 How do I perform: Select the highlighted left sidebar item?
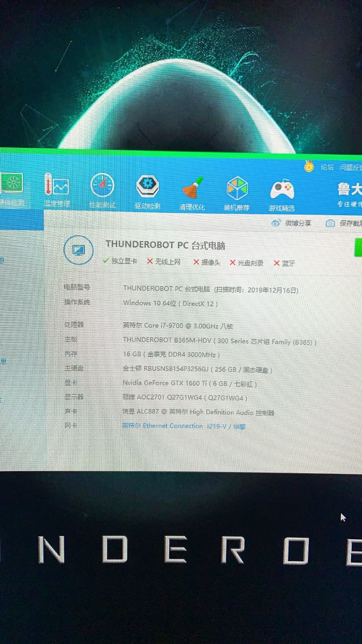click(21, 220)
